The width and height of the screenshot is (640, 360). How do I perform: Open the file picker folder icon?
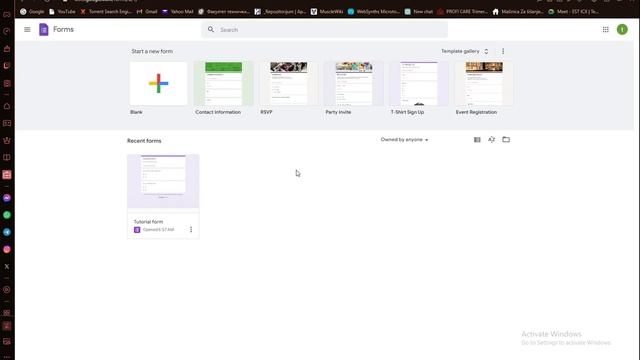click(x=506, y=140)
